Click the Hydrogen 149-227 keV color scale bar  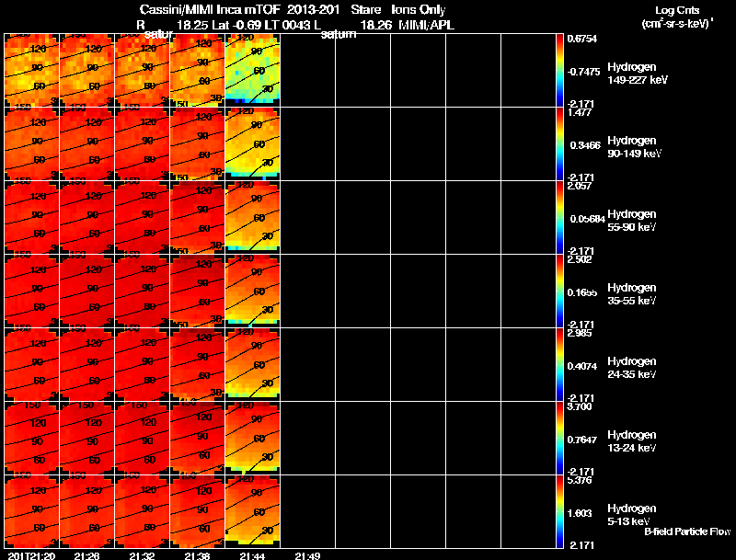[559, 70]
